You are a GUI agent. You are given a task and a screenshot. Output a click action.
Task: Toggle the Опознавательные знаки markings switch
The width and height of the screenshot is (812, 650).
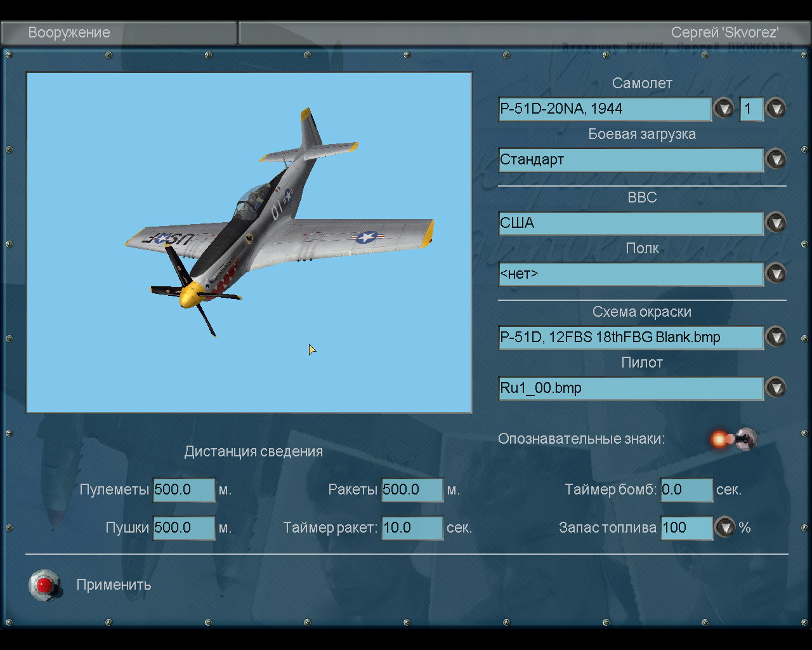coord(735,439)
